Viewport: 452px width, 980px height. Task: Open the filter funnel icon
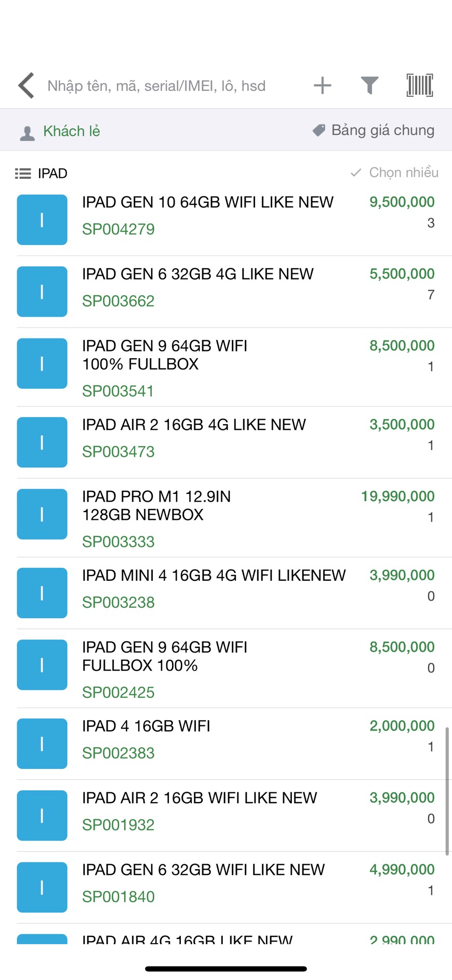pos(369,85)
